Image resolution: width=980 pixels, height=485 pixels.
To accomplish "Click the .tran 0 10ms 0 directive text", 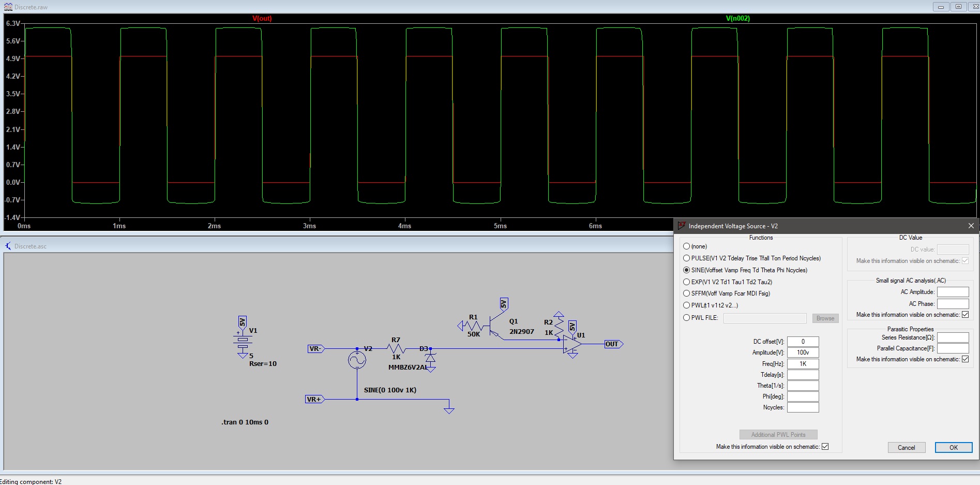I will pos(245,422).
